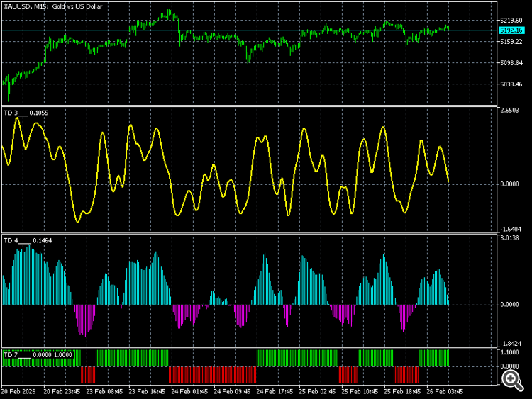Click the 5219.60 price scale value
Image resolution: width=532 pixels, height=399 pixels.
coord(511,21)
